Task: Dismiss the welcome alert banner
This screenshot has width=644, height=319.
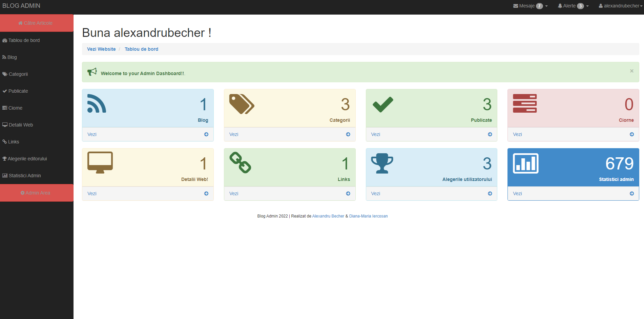Action: [x=631, y=71]
